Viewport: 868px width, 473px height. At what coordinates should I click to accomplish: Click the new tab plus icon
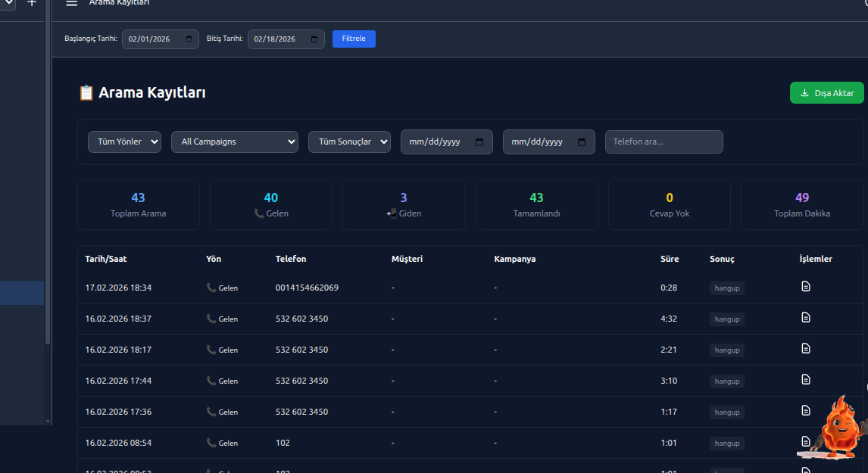coord(31,3)
